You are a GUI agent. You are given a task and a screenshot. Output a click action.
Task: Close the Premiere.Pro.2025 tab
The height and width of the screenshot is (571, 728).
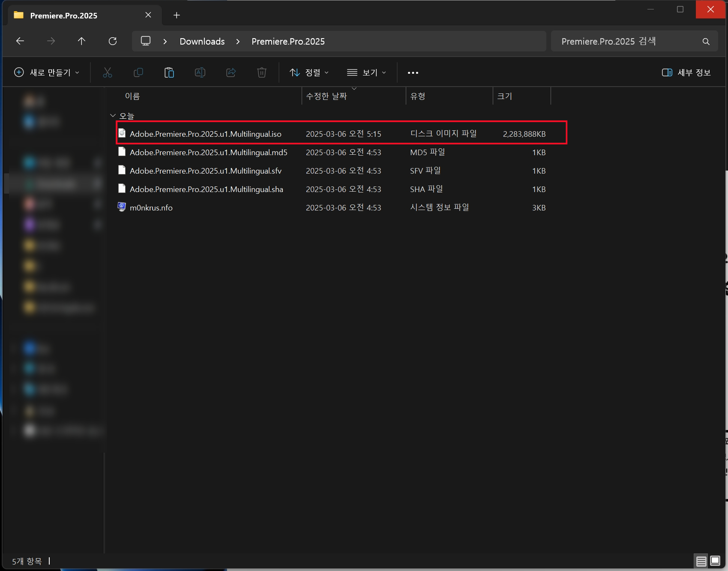tap(148, 15)
